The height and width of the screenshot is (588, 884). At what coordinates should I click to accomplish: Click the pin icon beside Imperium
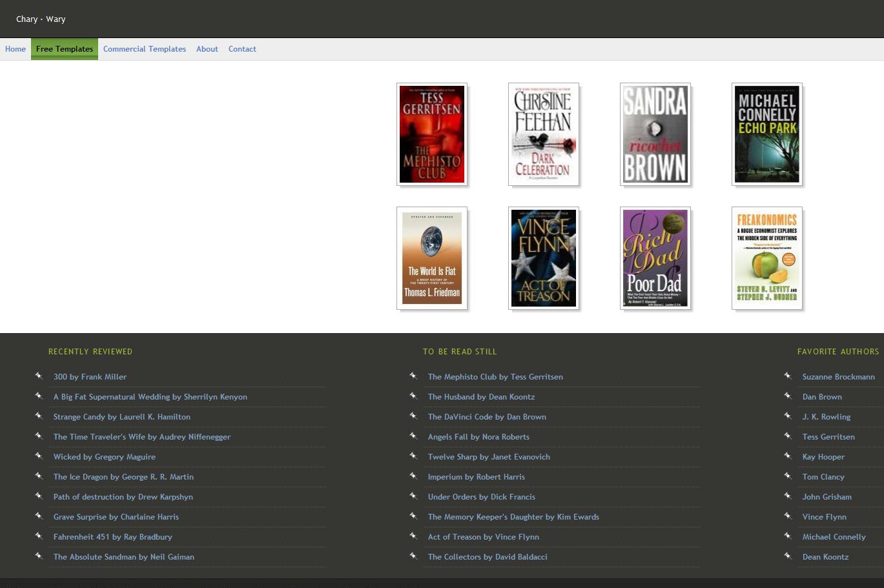coord(413,476)
